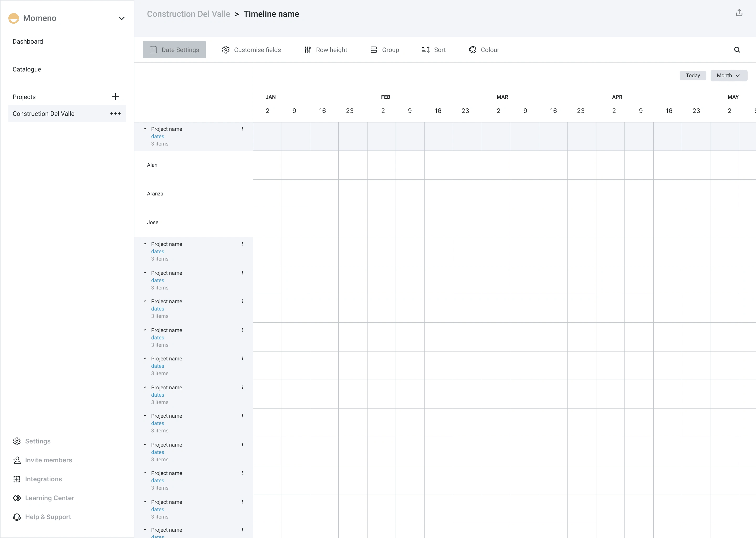Click the Today button to navigate
756x538 pixels.
click(x=693, y=75)
